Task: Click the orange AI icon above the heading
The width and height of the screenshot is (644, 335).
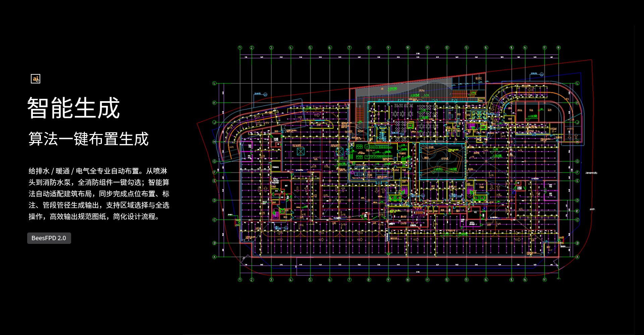Action: tap(36, 79)
